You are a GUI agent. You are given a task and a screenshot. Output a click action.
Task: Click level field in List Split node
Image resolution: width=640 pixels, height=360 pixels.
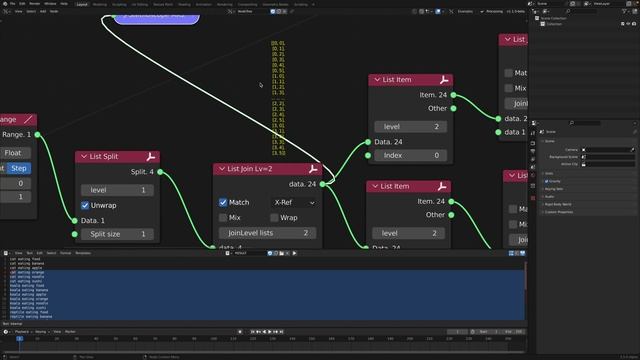pos(117,190)
